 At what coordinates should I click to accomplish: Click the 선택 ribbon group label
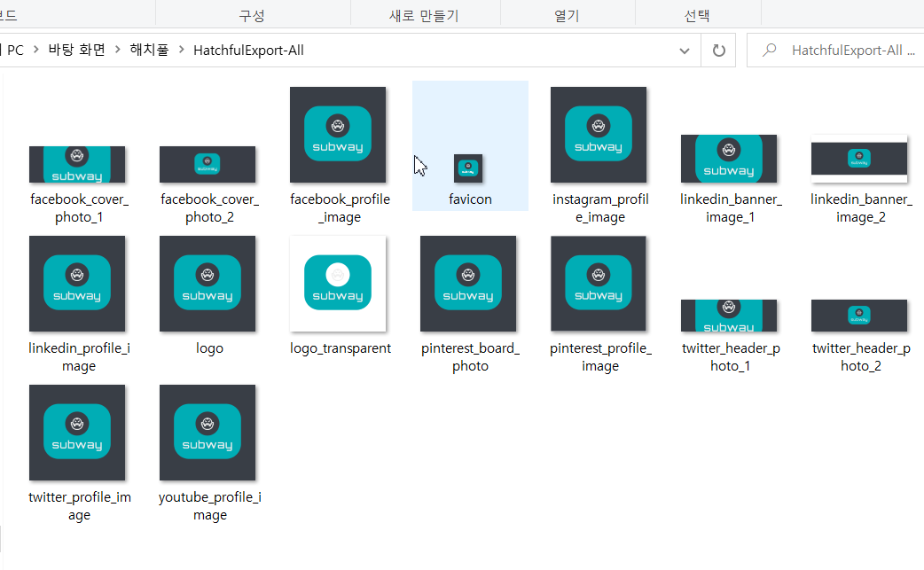click(x=696, y=16)
